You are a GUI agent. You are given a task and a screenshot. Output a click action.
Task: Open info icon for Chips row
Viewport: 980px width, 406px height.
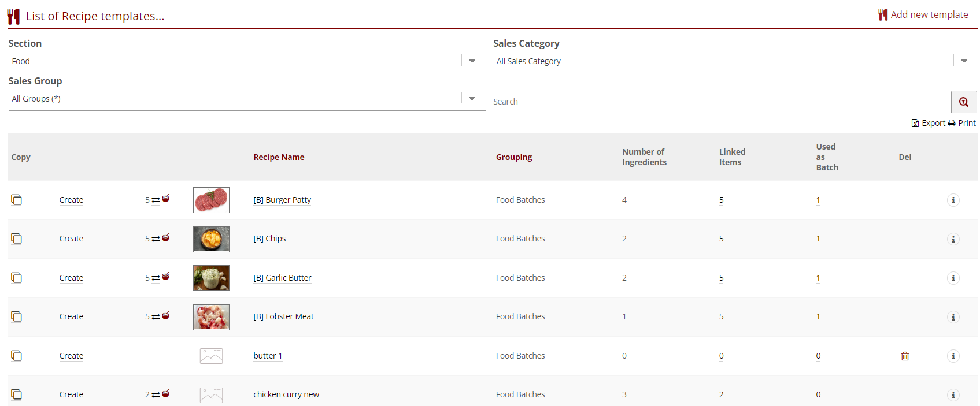pos(953,239)
